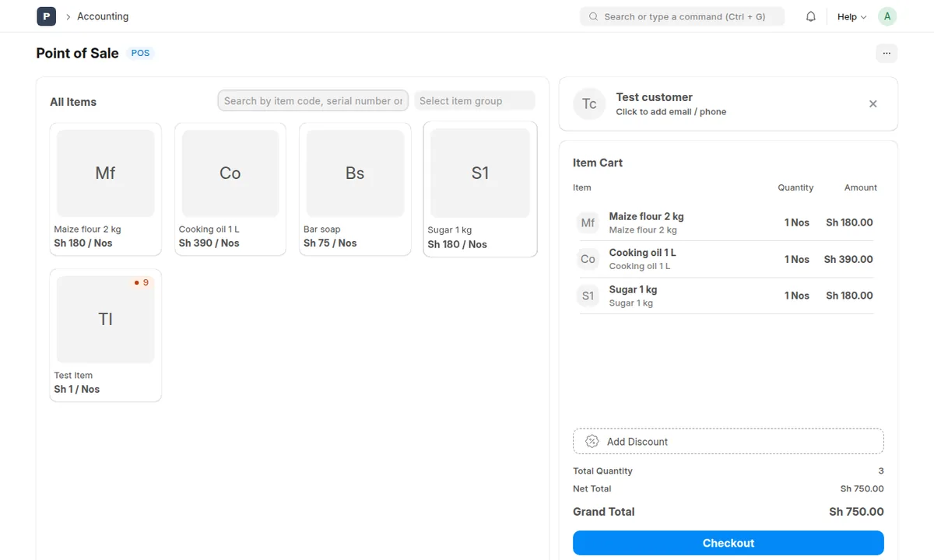Open the three-dot options menu

point(887,53)
